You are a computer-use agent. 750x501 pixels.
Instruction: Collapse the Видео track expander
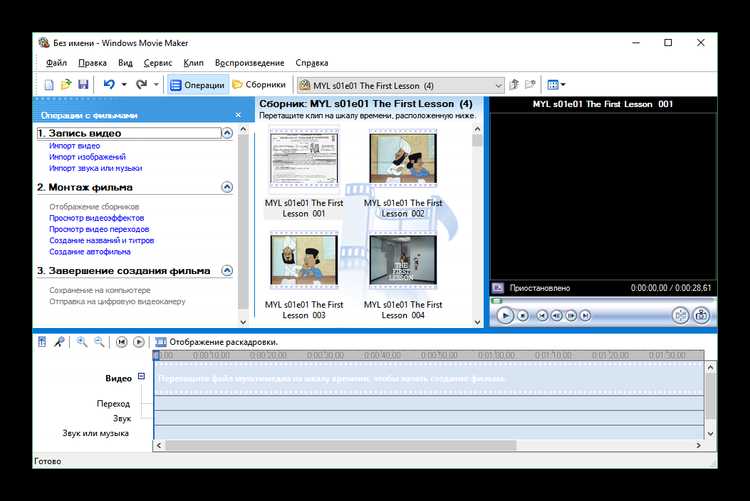(x=141, y=376)
